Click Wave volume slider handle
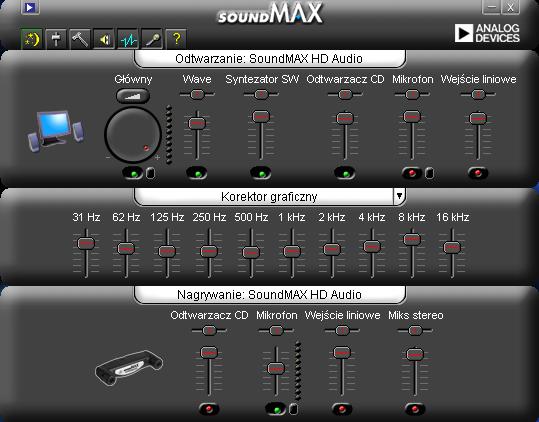 click(x=197, y=123)
